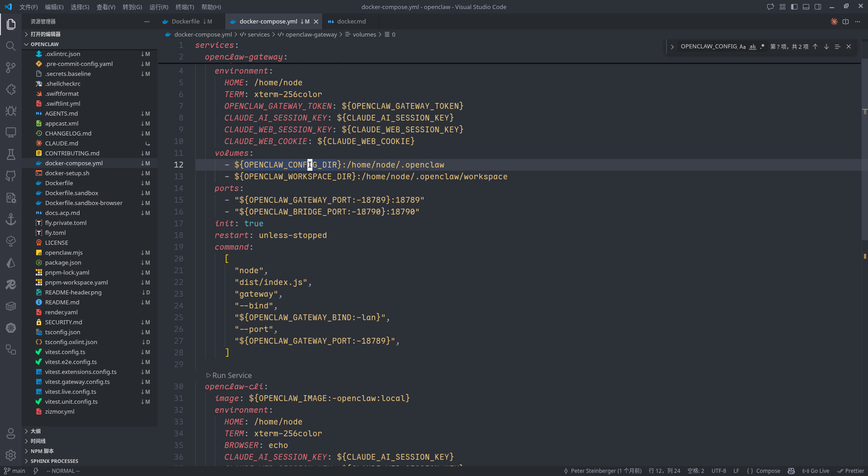Open the Kubernetes helm wheel icon
This screenshot has width=868, height=476.
coord(11,327)
